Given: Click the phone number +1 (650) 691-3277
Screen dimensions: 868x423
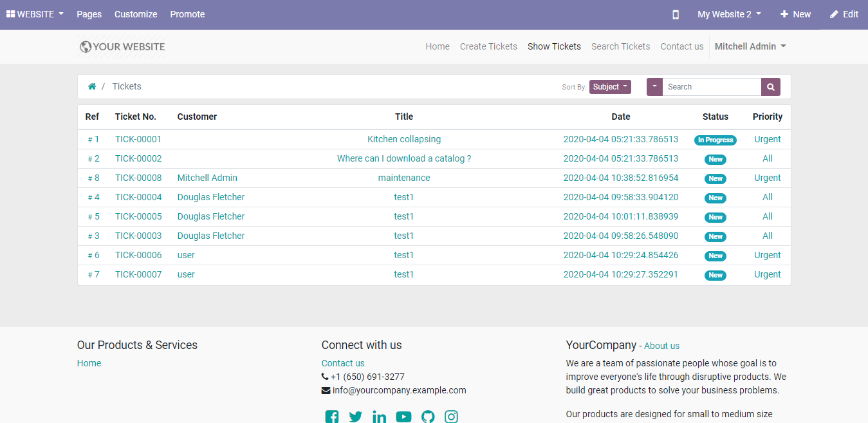Looking at the screenshot, I should (367, 377).
